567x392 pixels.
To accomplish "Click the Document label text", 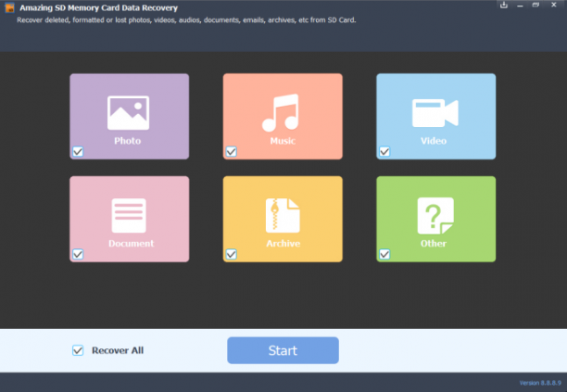I will coord(132,244).
